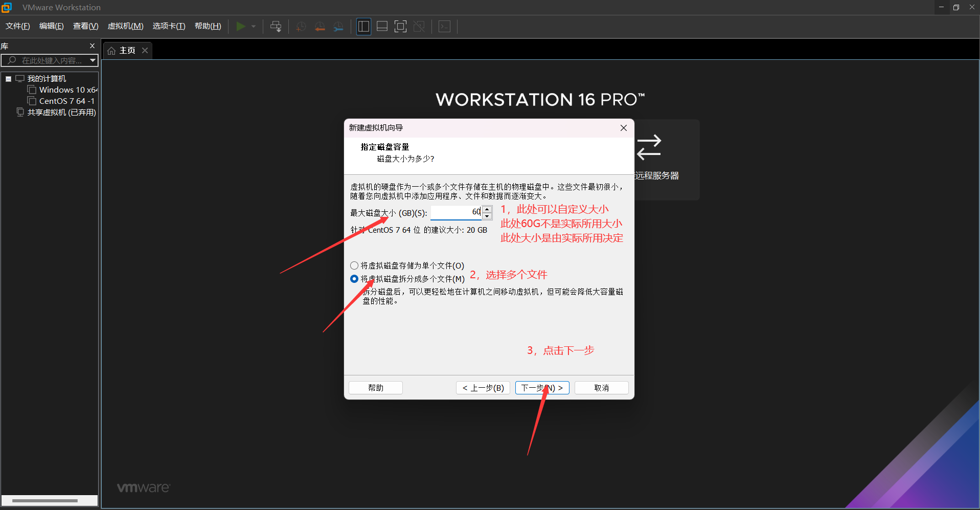Switch to the 主页 tab
This screenshot has height=510, width=980.
[127, 51]
